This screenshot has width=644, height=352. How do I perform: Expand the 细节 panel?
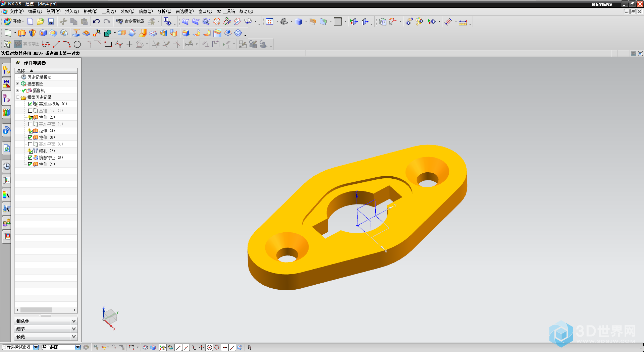(74, 329)
